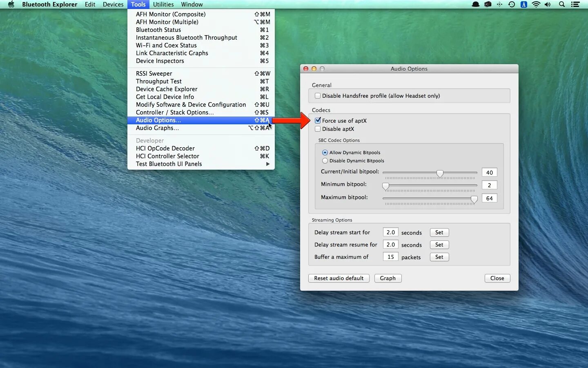This screenshot has height=368, width=588.
Task: Click Delay stream resume seconds field
Action: coord(391,245)
